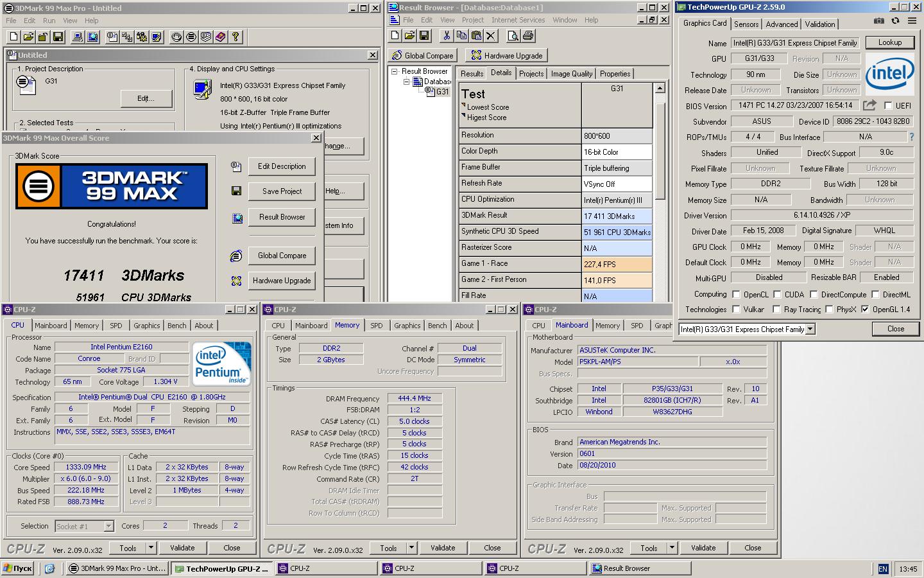Click the Internet Explorer icon beside Global Compare
The height and width of the screenshot is (578, 924).
point(236,256)
